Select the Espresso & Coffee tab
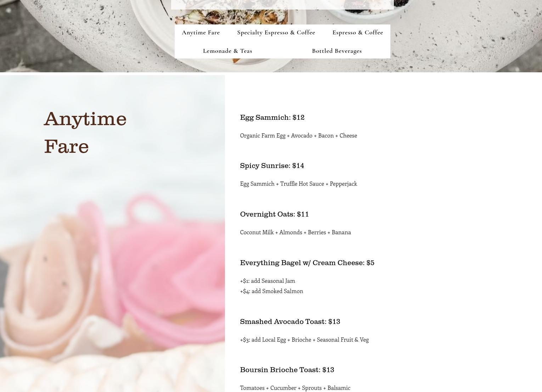 [357, 32]
